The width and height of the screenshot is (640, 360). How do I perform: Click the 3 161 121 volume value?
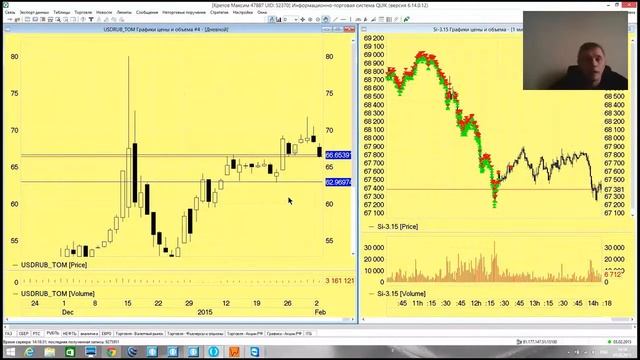340,281
